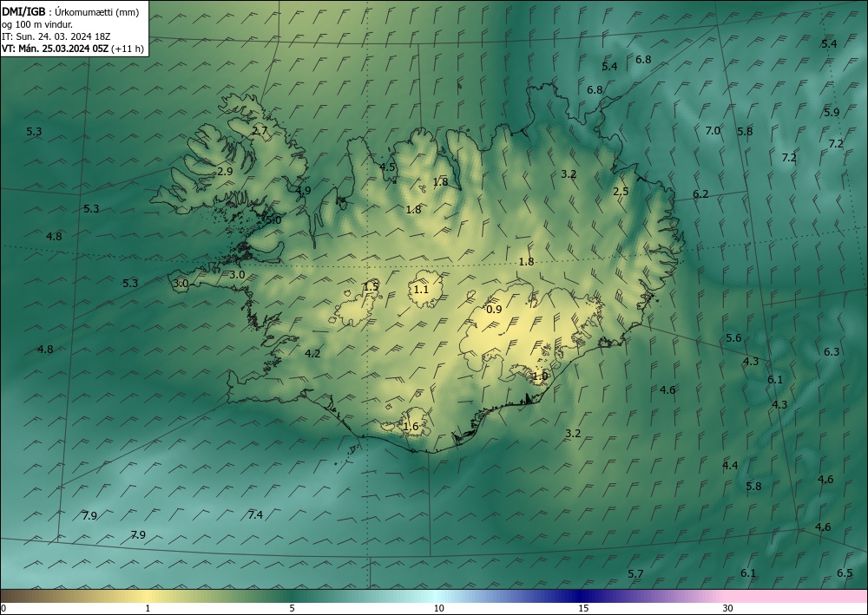Click the '10' label on the color scale
Screen dimensions: 868x615
pos(438,608)
